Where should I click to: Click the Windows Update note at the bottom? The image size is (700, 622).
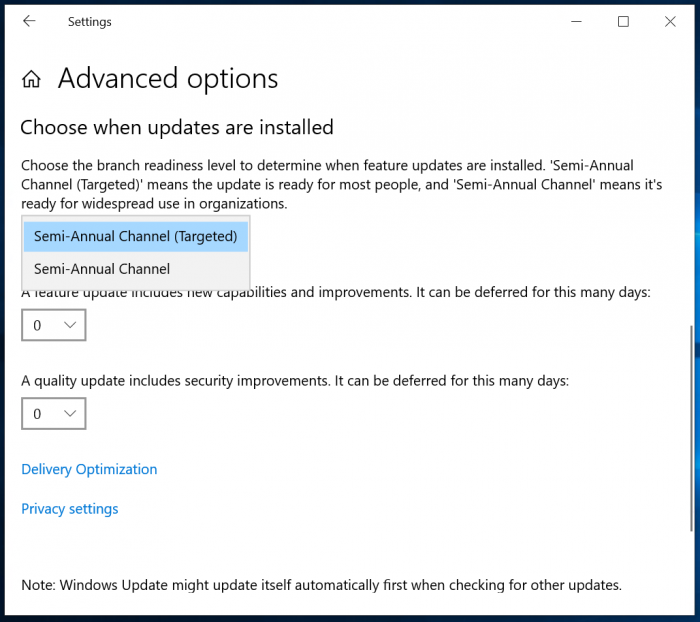(321, 585)
